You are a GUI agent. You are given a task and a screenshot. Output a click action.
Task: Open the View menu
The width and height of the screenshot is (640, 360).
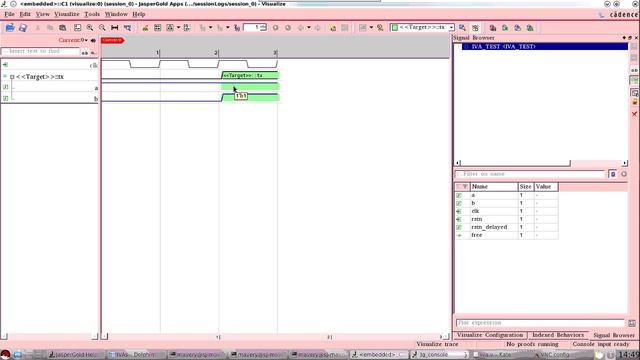coord(42,14)
